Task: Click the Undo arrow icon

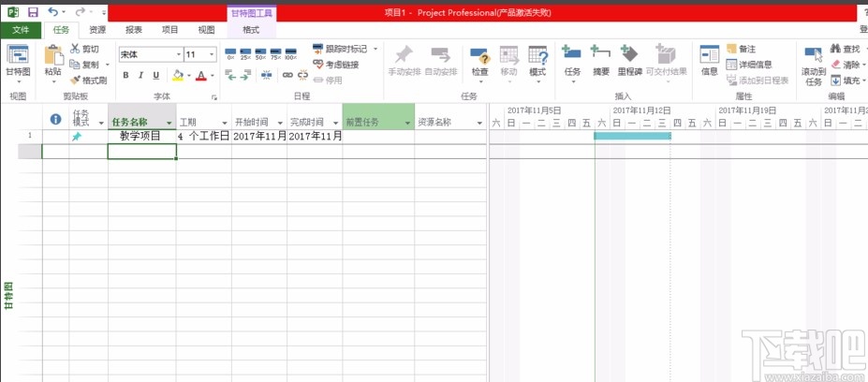Action: 53,11
